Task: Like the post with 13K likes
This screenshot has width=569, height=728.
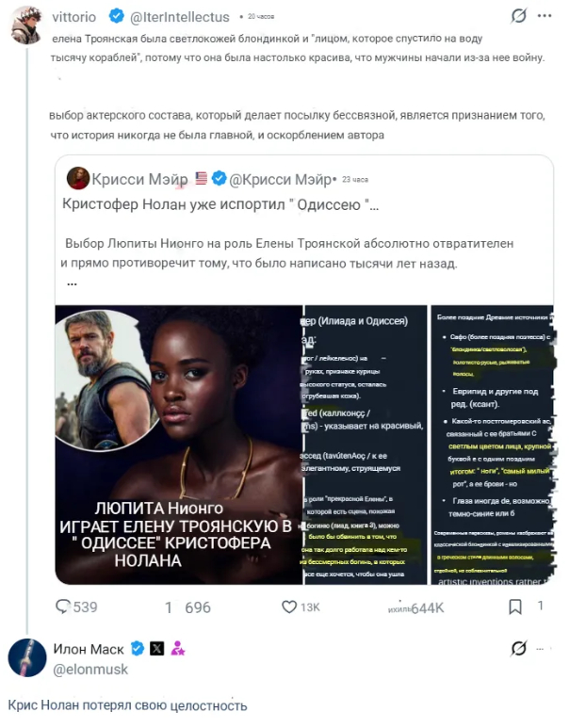Action: [290, 607]
